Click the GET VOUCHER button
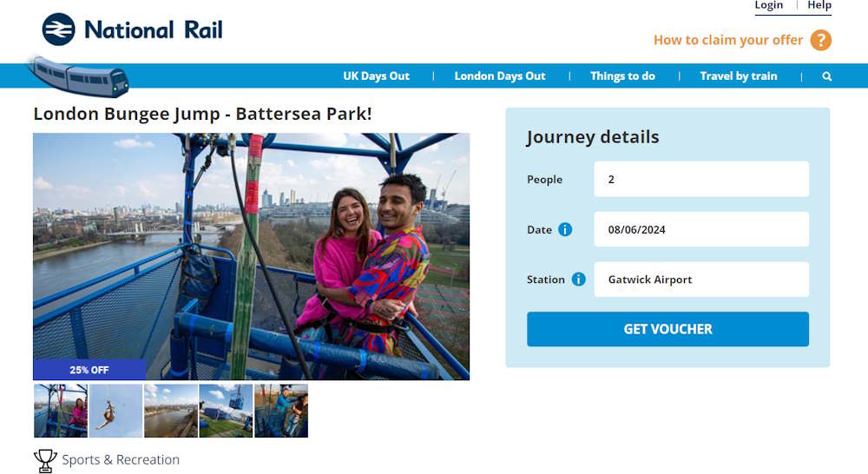 [667, 329]
